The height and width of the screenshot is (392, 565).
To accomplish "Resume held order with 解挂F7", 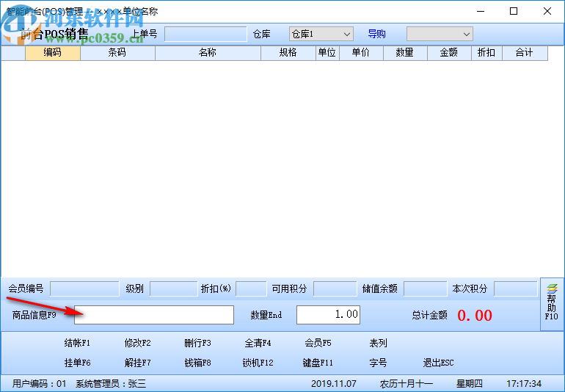I will click(137, 363).
